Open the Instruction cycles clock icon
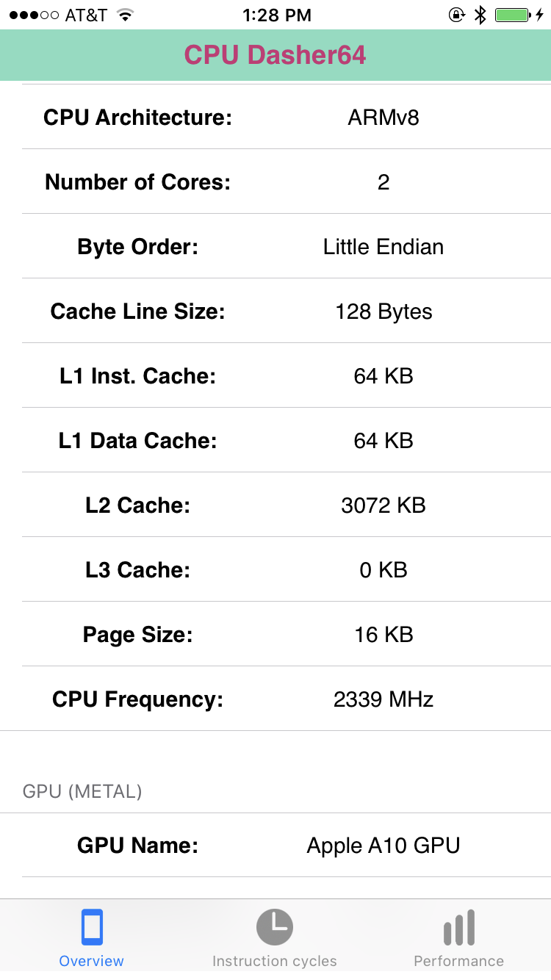The image size is (551, 980). (275, 927)
